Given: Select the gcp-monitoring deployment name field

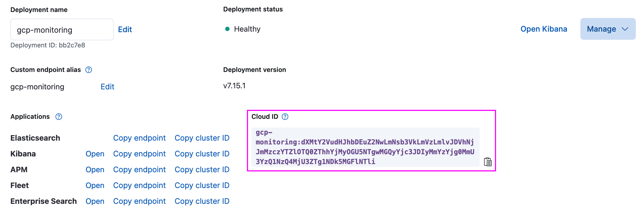Looking at the screenshot, I should (62, 29).
